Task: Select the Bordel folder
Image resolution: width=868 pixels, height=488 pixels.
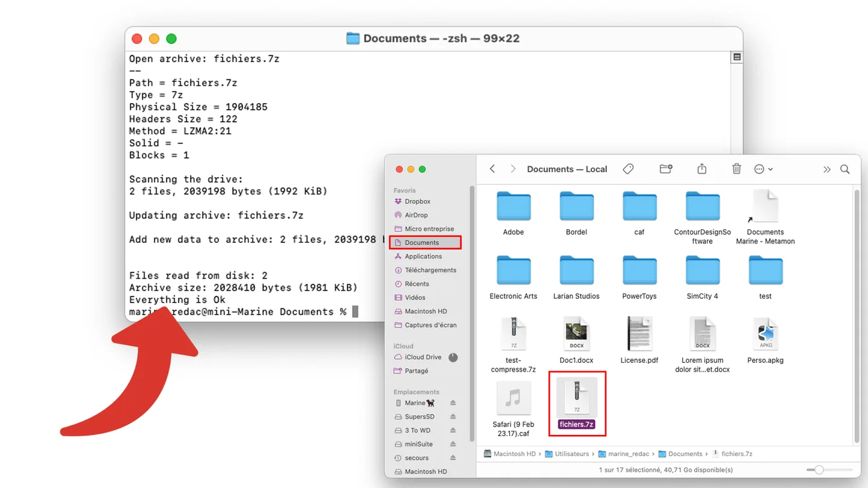Action: [x=576, y=214]
